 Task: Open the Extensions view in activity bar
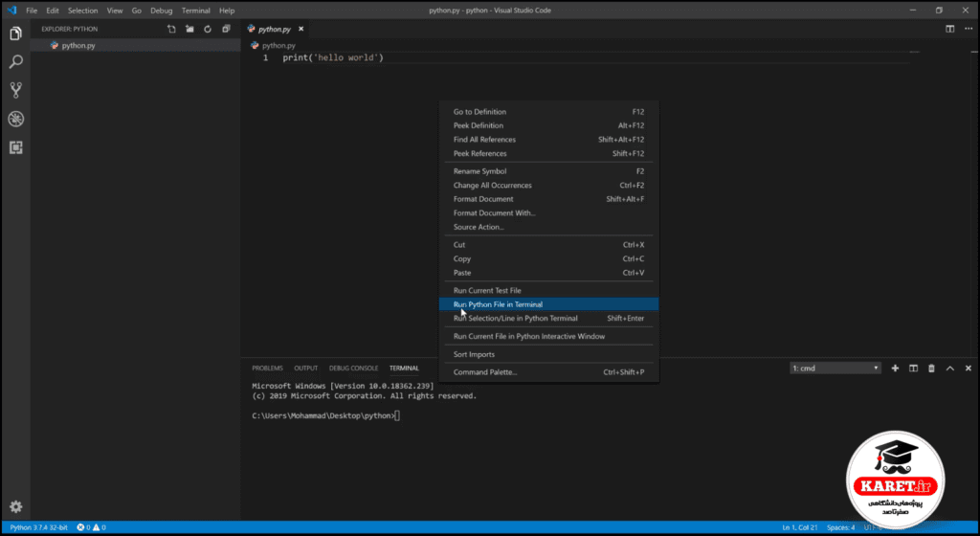click(15, 147)
